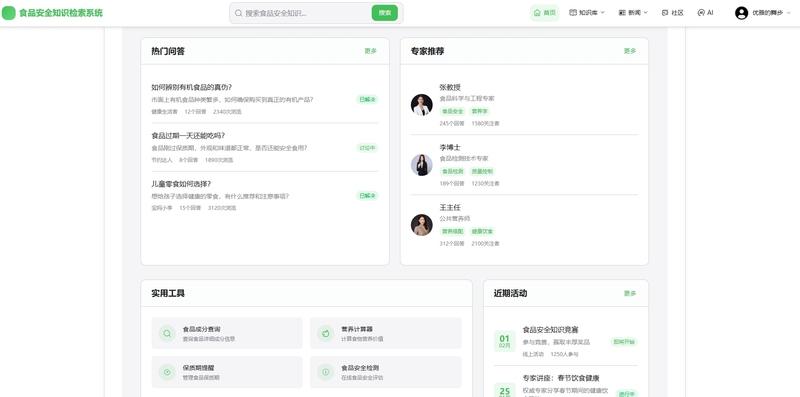This screenshot has height=397, width=800.
Task: Click 更多 in the 热门问答 panel
Action: (370, 51)
